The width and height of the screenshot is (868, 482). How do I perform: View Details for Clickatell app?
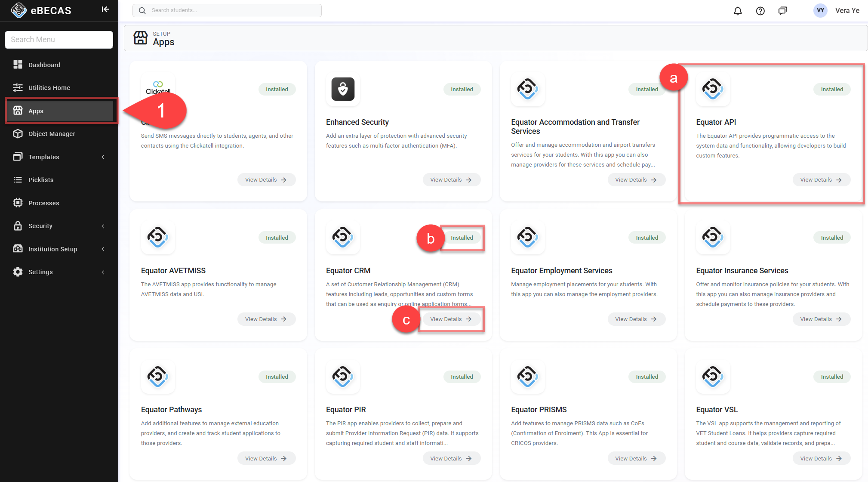[x=266, y=180]
